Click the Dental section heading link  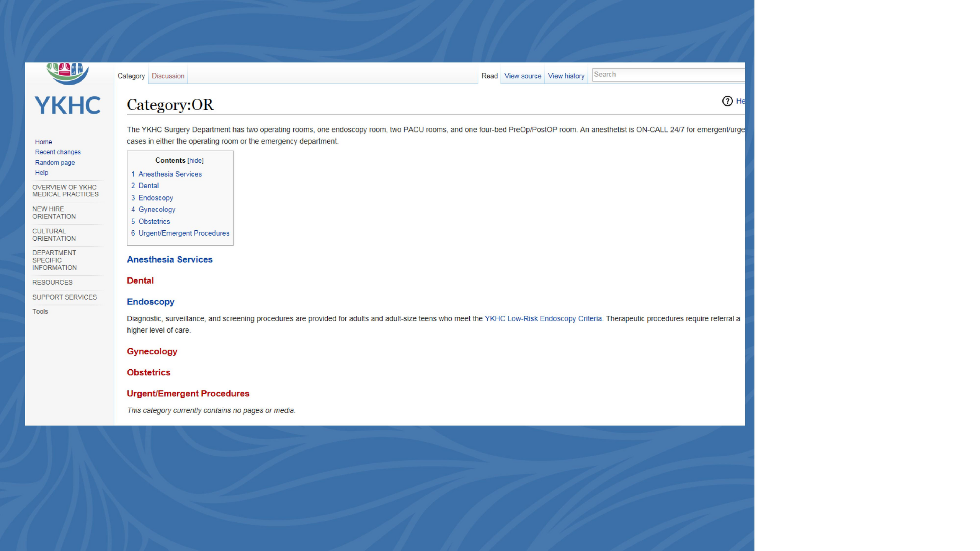[140, 280]
